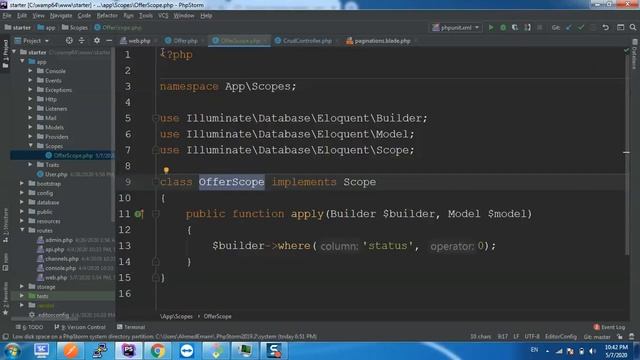Click Git update project arrow icon
Viewport: 640px width, 360px height.
569,27
